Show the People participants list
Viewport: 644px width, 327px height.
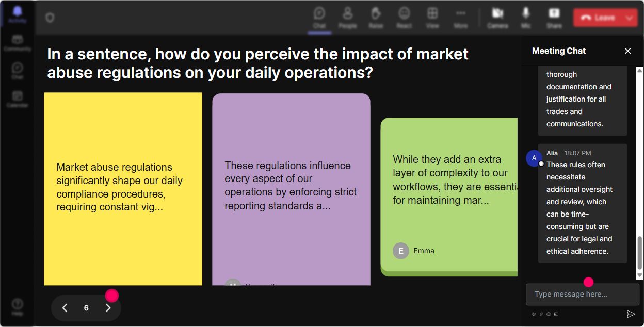[348, 18]
